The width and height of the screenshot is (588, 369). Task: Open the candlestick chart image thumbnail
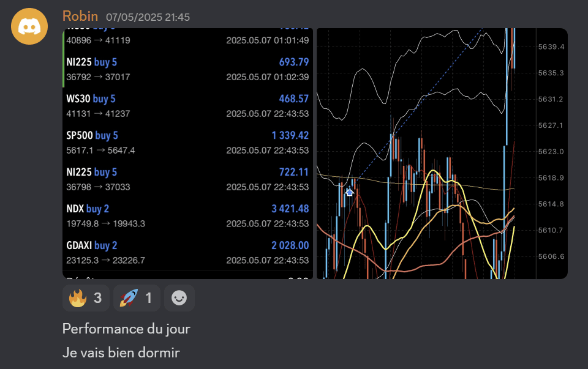point(442,153)
